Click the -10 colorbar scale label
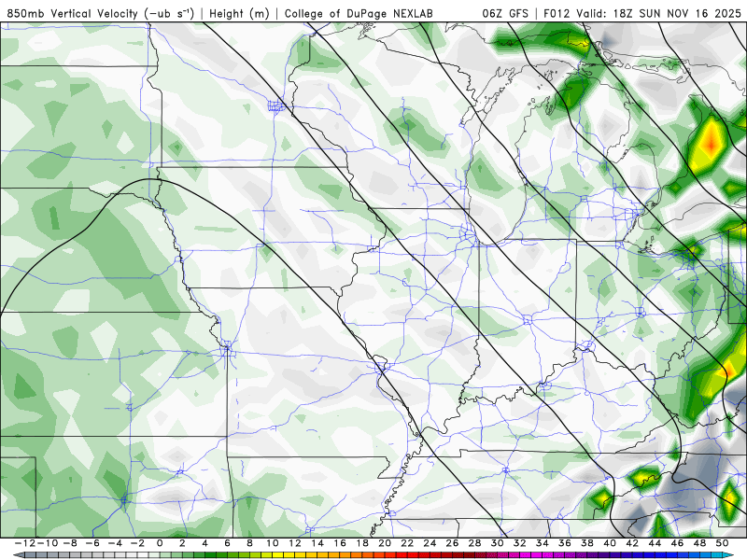The image size is (747, 560). [x=48, y=543]
